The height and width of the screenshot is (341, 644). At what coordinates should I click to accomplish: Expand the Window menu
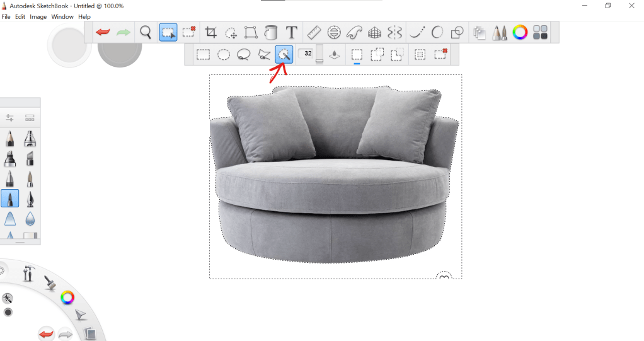click(62, 16)
